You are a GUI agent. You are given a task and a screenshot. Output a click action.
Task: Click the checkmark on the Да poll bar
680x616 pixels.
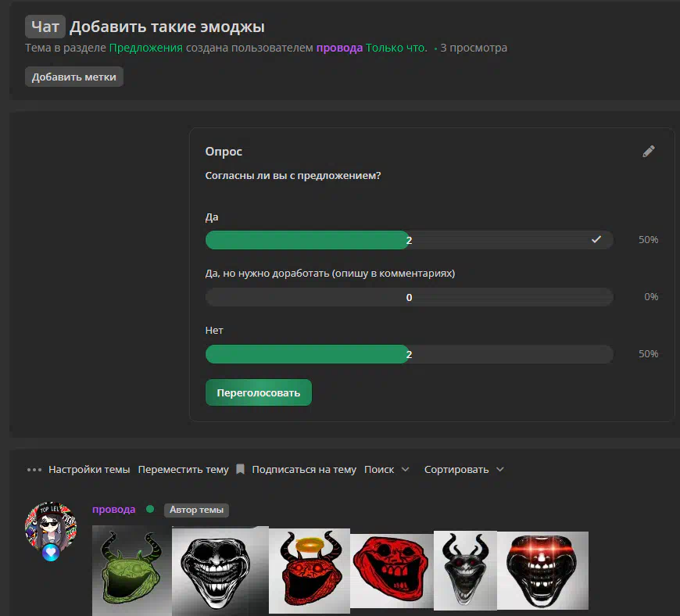pyautogui.click(x=596, y=239)
